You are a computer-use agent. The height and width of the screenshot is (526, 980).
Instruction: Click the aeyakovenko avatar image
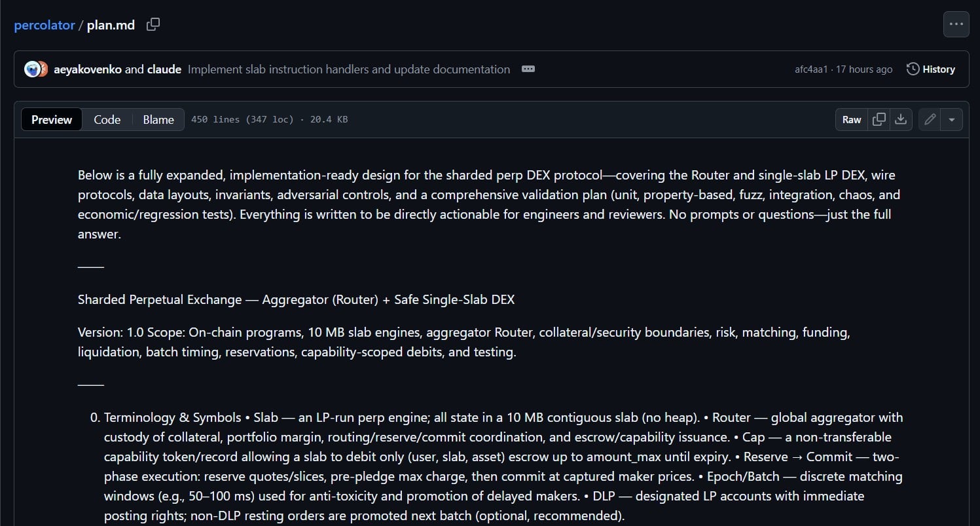32,69
